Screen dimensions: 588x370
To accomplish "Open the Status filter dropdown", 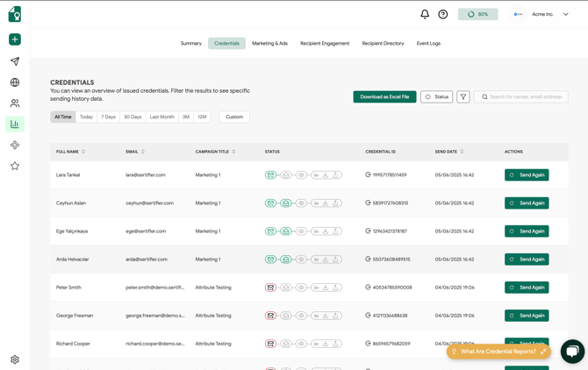I will (x=436, y=96).
